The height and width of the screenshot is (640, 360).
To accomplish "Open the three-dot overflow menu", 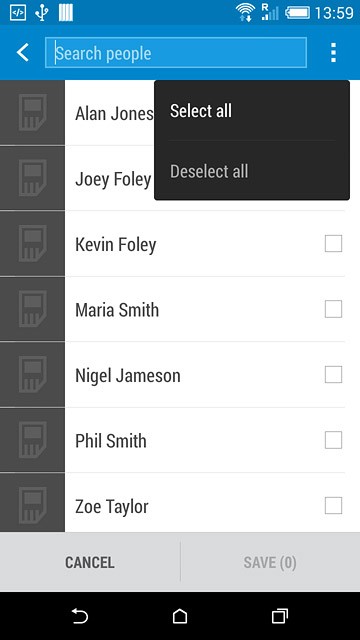I will 333,53.
